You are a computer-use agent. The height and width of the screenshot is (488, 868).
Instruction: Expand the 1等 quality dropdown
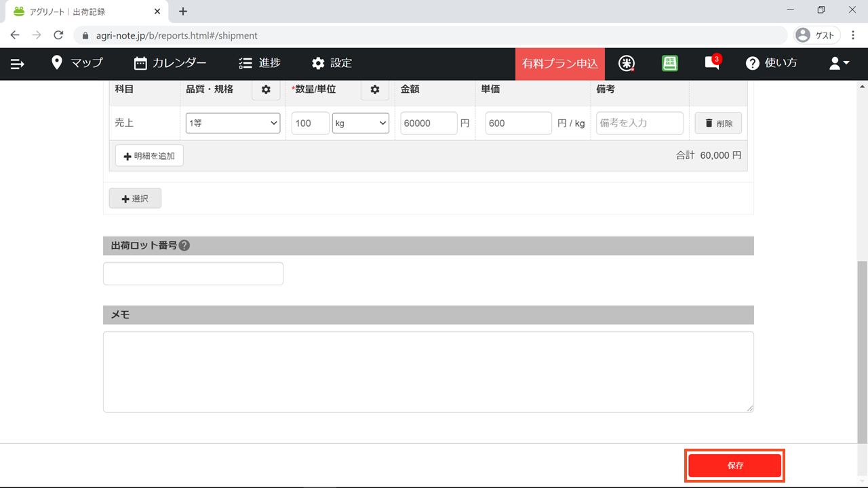[233, 123]
